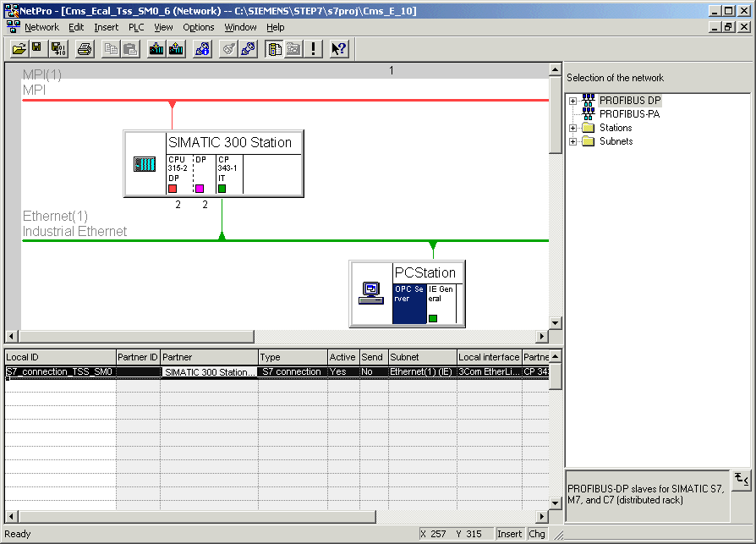Click the blue connector icon left of the catalog button

click(x=249, y=49)
